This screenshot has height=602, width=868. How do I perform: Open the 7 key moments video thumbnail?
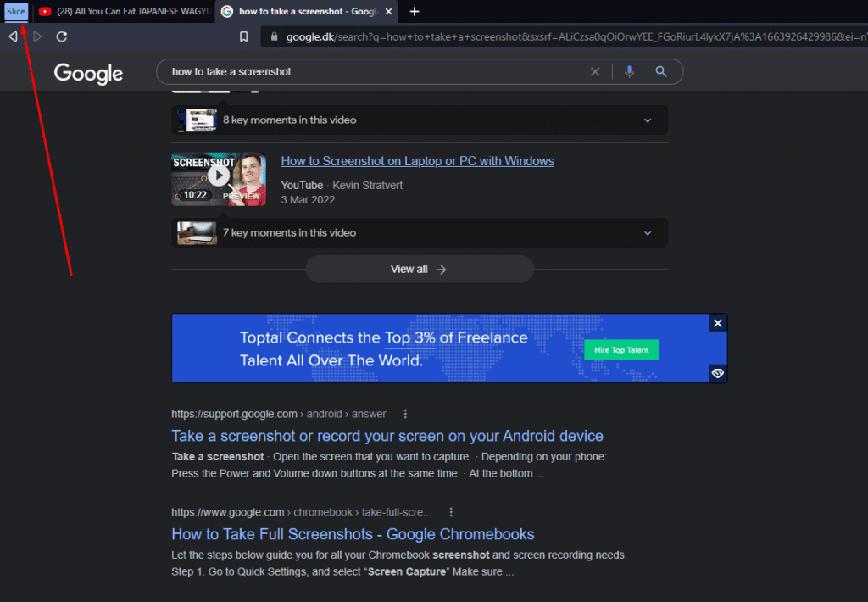(197, 232)
